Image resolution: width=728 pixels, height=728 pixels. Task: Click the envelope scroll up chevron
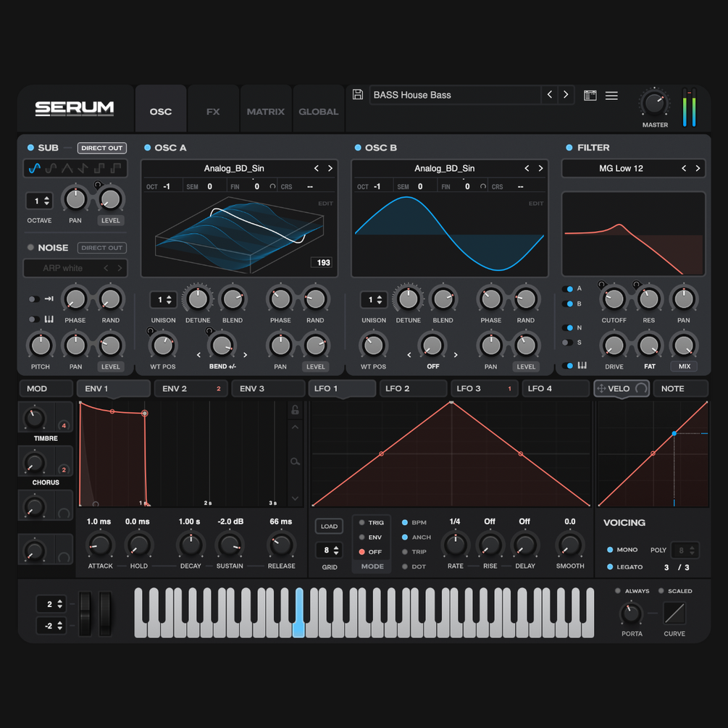pyautogui.click(x=295, y=427)
